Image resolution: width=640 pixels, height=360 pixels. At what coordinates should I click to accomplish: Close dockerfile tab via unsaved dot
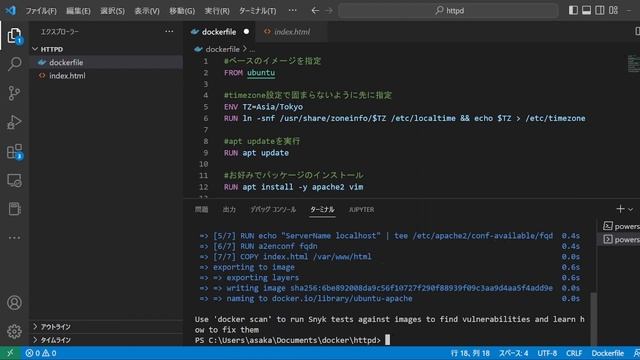(246, 31)
